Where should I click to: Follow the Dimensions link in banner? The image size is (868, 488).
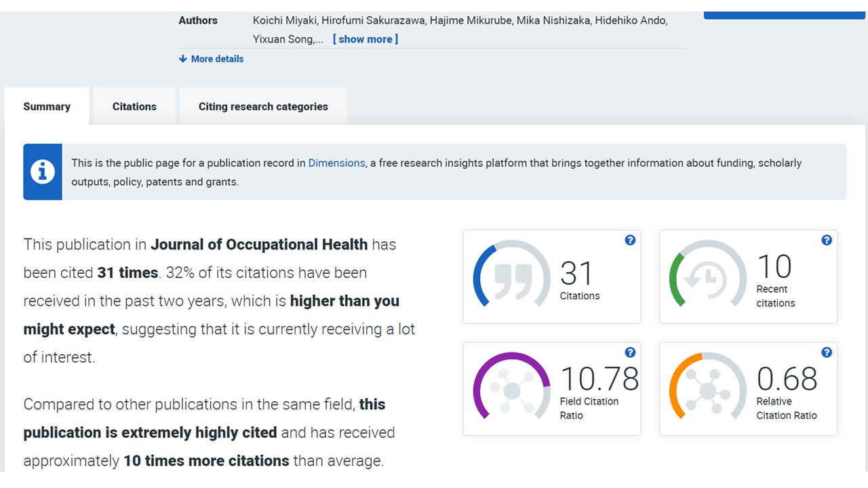(336, 163)
